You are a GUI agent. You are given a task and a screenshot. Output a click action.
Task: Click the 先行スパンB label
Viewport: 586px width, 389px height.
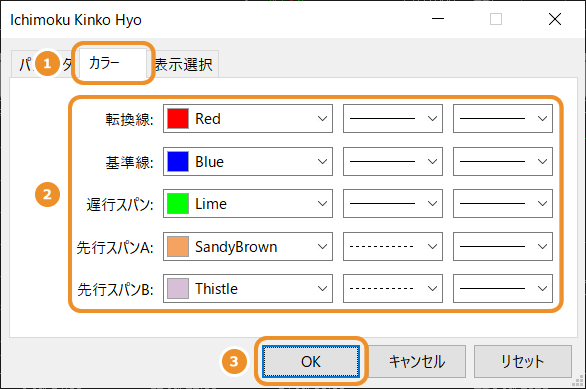pyautogui.click(x=115, y=289)
